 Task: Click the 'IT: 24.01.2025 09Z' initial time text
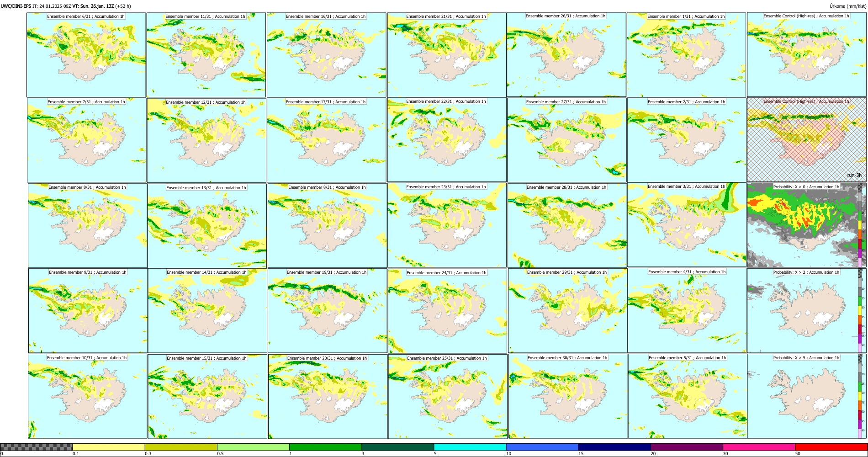pos(52,6)
